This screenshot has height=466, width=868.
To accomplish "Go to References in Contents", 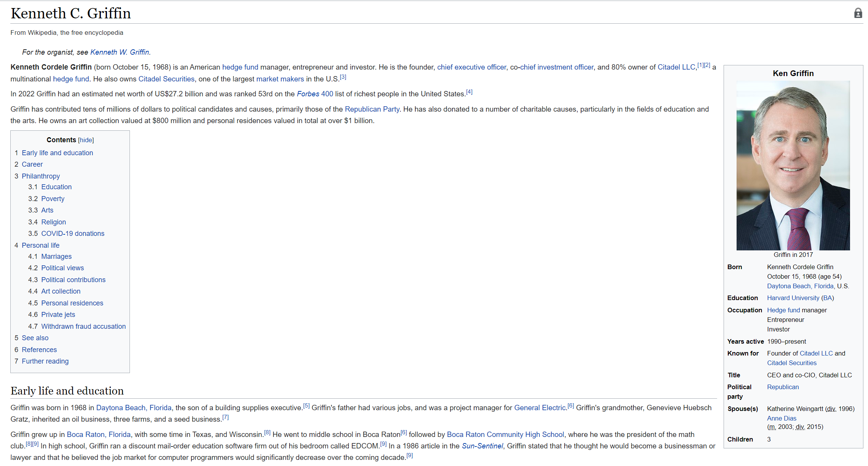I will click(x=39, y=350).
